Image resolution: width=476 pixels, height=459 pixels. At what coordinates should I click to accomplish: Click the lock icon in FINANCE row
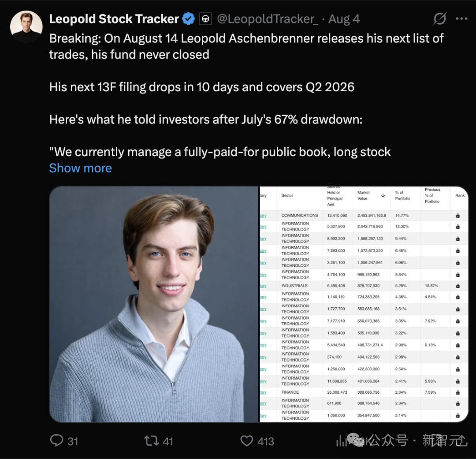(458, 392)
